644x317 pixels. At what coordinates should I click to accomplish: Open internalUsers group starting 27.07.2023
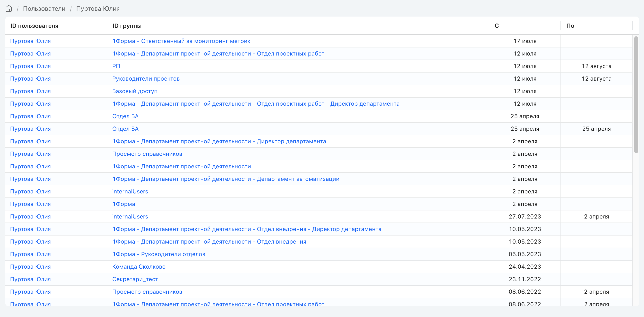click(130, 216)
